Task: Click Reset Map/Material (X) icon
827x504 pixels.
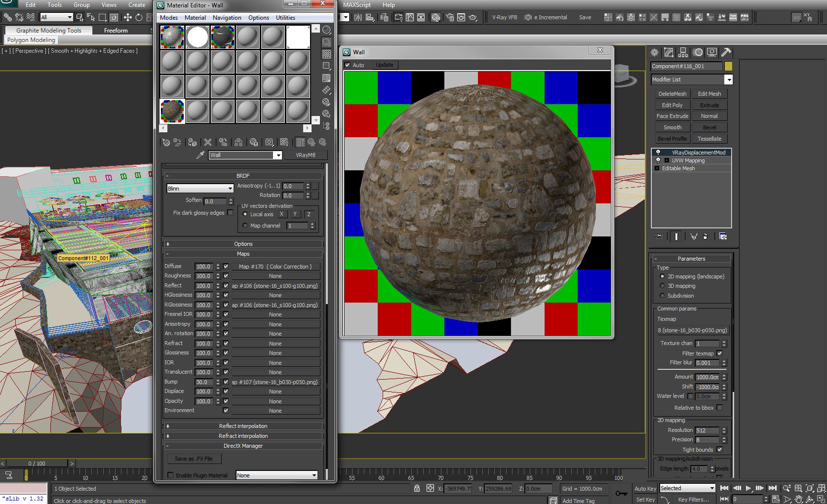Action: [x=208, y=142]
